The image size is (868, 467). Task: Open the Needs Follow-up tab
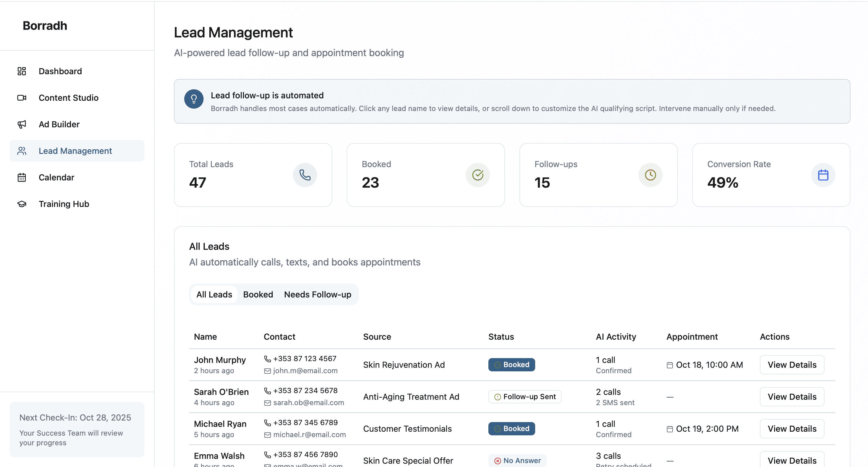point(317,294)
